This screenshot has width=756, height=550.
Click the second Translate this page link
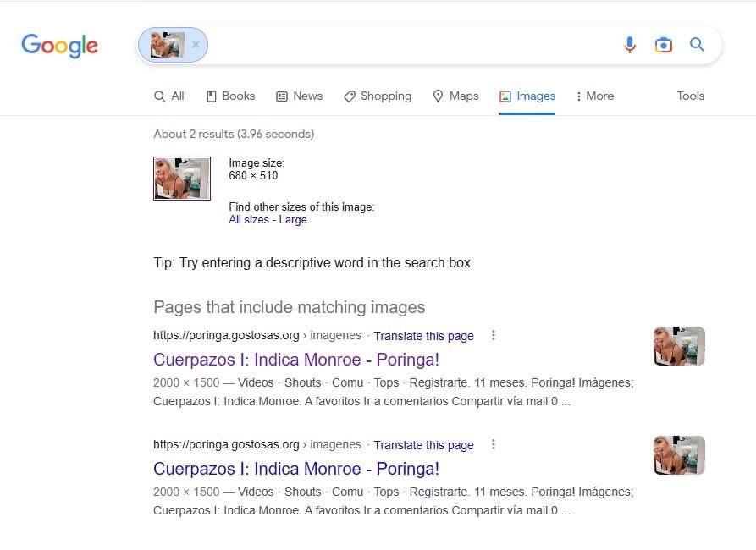coord(423,445)
